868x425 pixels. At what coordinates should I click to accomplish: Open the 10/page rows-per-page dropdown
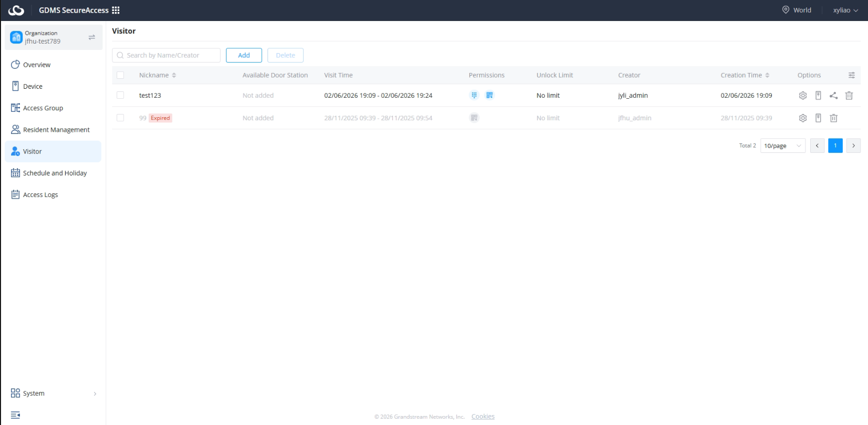tap(783, 146)
